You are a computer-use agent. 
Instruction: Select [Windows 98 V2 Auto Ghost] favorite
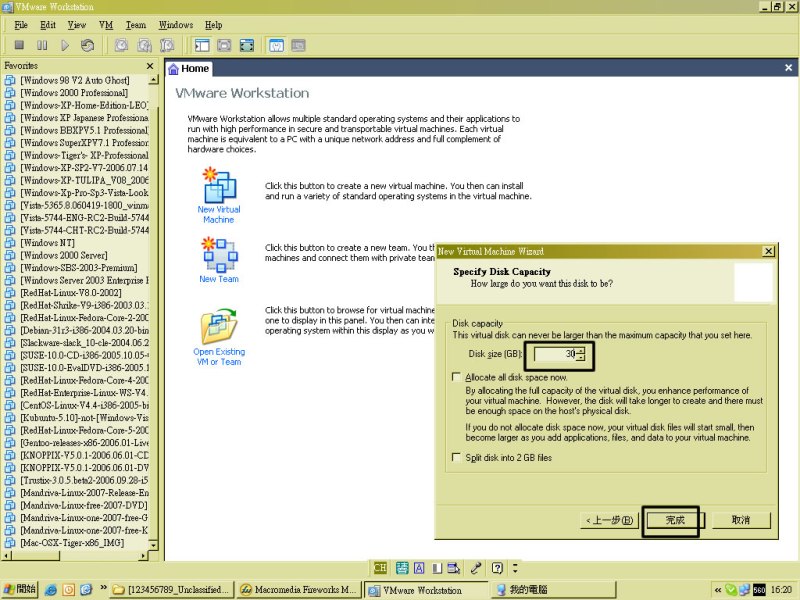[x=75, y=80]
